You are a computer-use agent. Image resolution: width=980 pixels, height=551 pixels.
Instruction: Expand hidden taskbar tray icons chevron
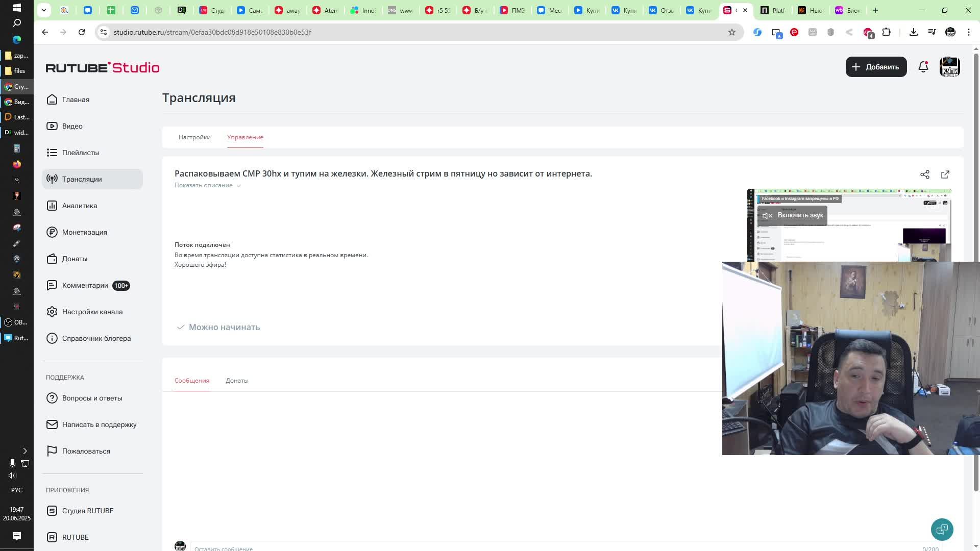click(x=24, y=451)
